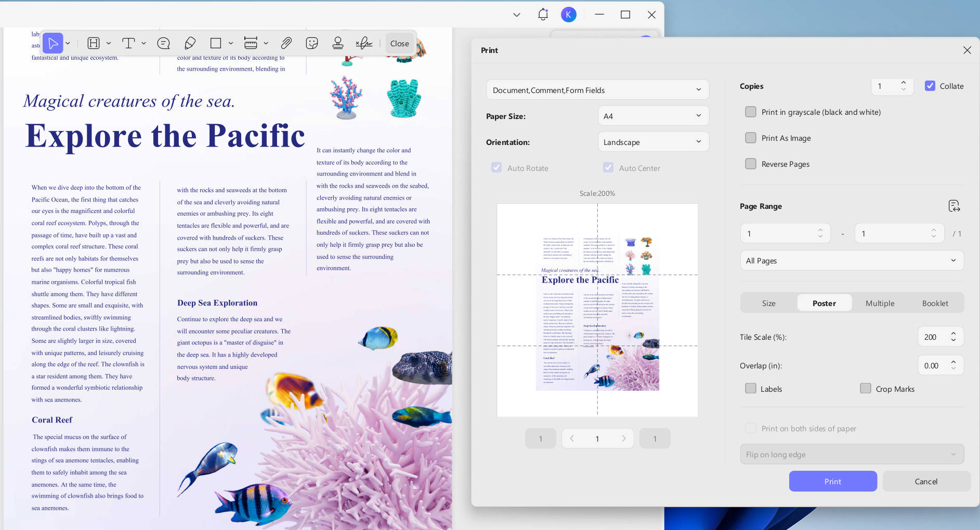
Task: Switch to the Poster tab
Action: click(824, 303)
